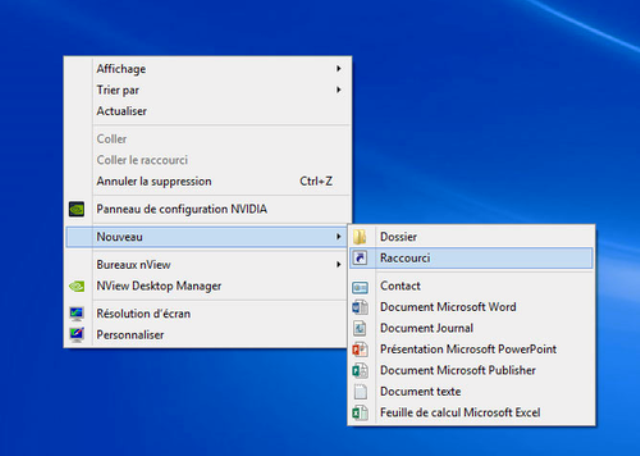Open the Nouveau menu entry
Image resolution: width=640 pixels, height=456 pixels.
120,237
